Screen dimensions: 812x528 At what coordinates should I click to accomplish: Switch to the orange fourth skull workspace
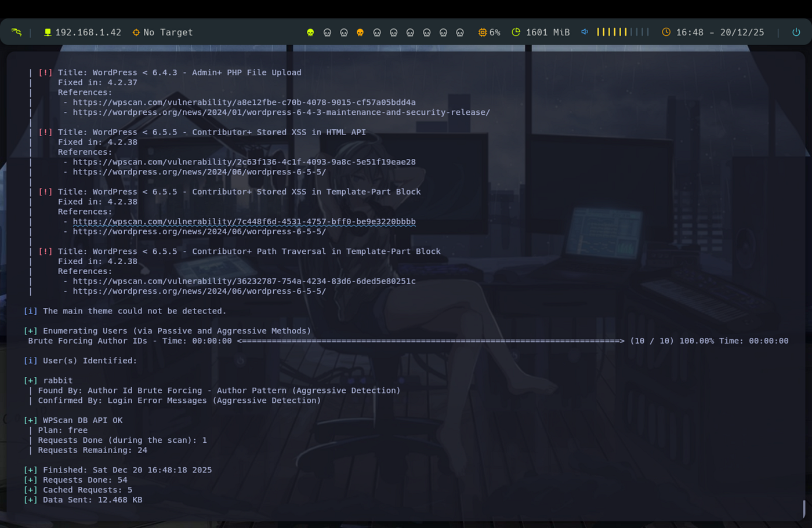360,32
